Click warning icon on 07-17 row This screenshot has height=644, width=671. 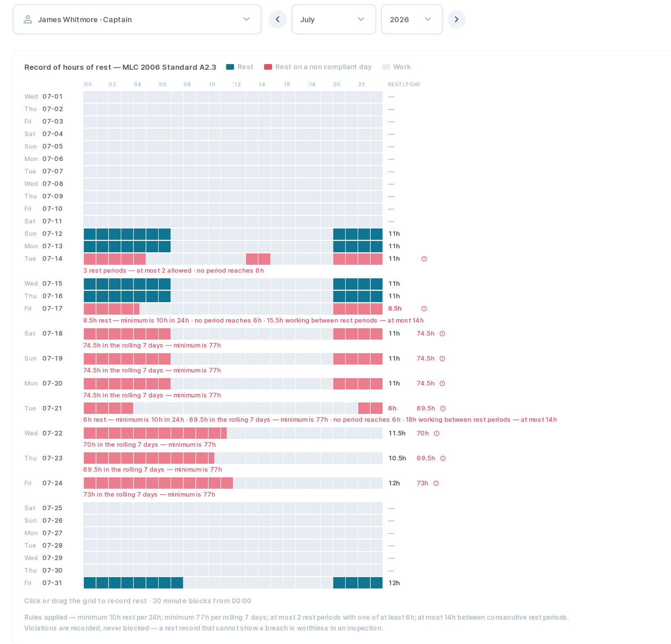tap(424, 309)
